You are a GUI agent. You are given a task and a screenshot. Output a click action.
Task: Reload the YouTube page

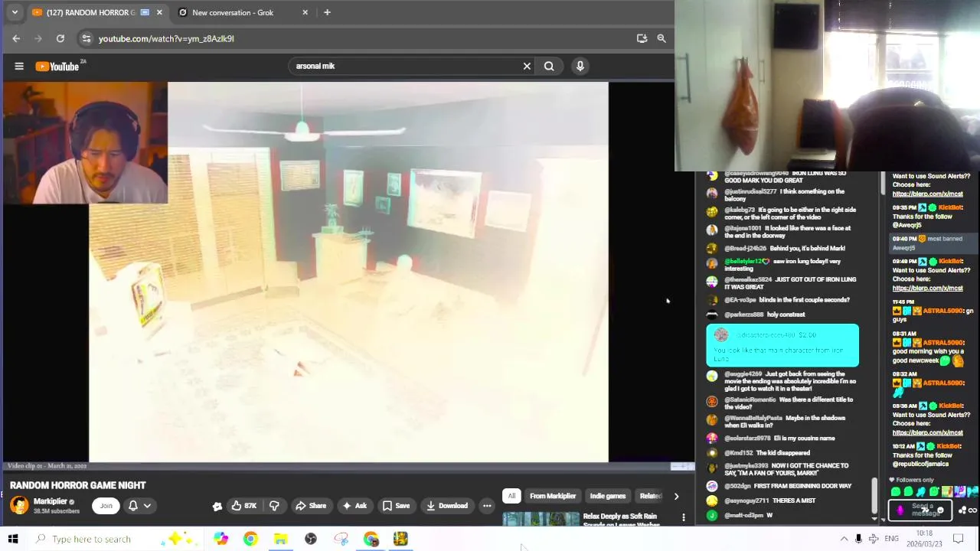coord(60,38)
